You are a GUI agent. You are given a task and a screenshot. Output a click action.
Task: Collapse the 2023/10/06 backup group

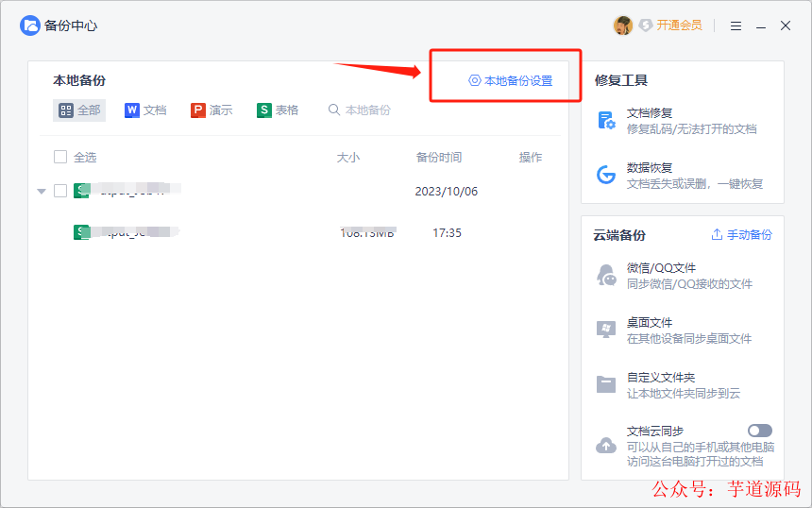click(42, 192)
